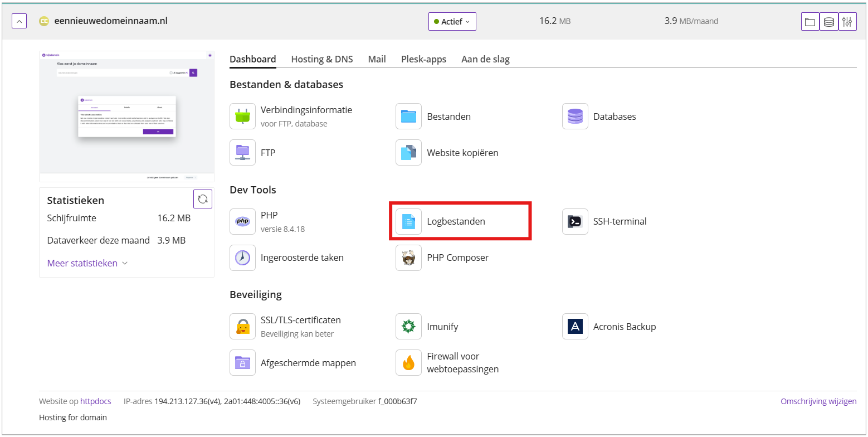The width and height of the screenshot is (868, 437).
Task: Open Verbindingsinformatie plug icon
Action: coord(242,116)
